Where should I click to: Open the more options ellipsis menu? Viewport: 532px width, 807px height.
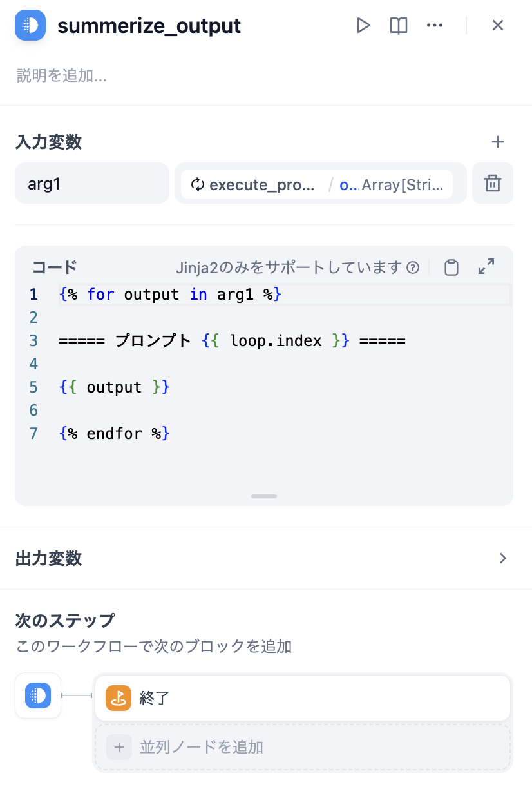click(435, 26)
